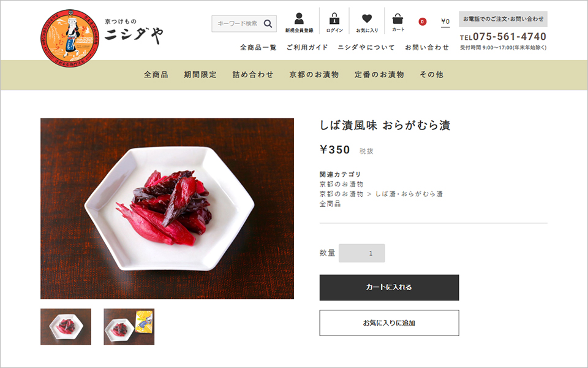
Task: Open the ご利用ガイド link
Action: click(x=307, y=47)
